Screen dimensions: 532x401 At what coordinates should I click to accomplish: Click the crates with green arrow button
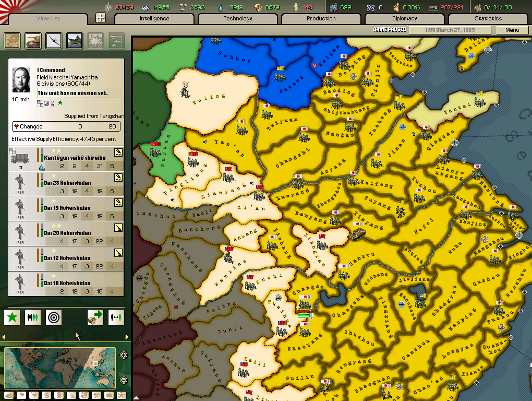pos(95,317)
